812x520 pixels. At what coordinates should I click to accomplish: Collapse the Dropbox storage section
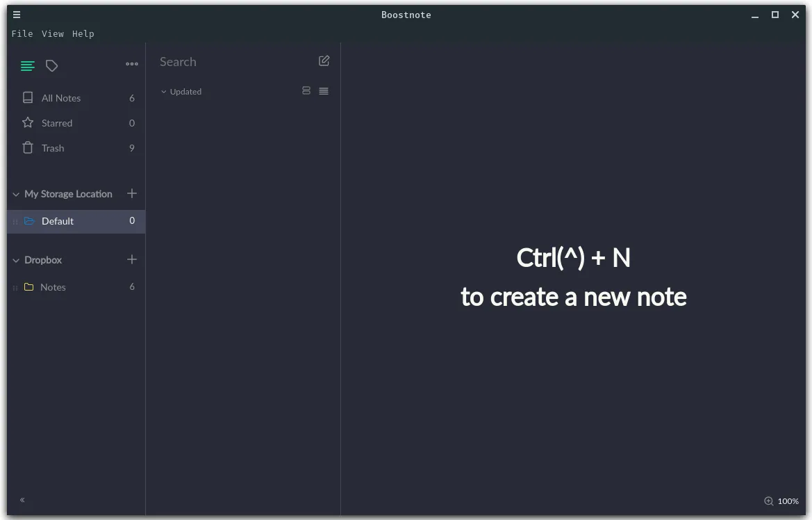click(x=16, y=260)
